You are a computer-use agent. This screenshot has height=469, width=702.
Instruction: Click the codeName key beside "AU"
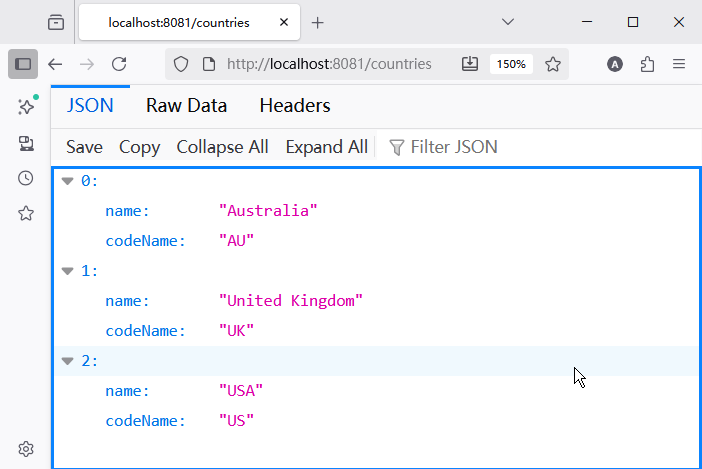pyautogui.click(x=146, y=241)
